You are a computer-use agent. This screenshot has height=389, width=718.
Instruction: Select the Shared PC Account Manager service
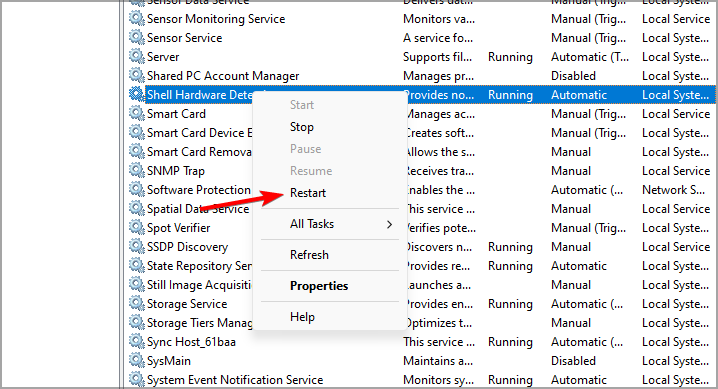pos(223,76)
